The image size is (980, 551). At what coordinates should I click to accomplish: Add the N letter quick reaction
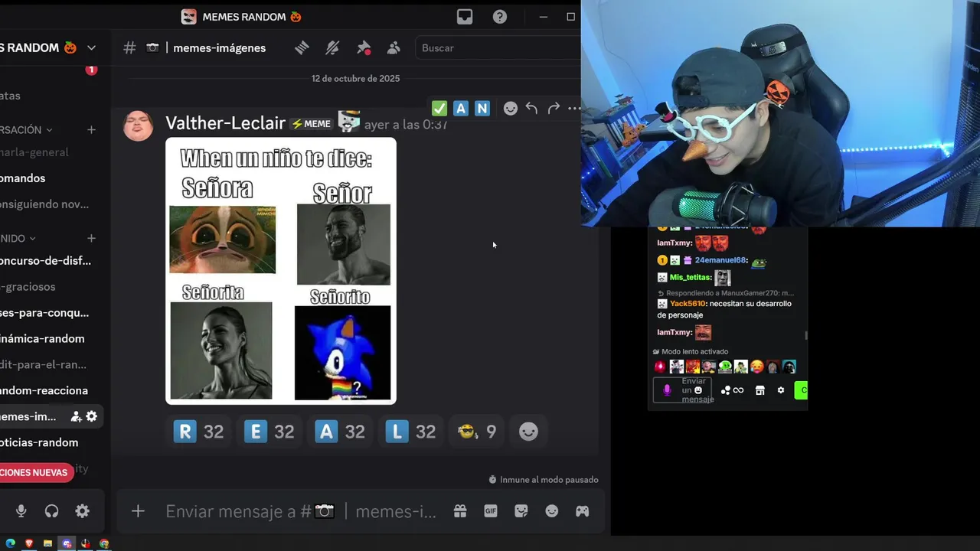[x=482, y=108]
